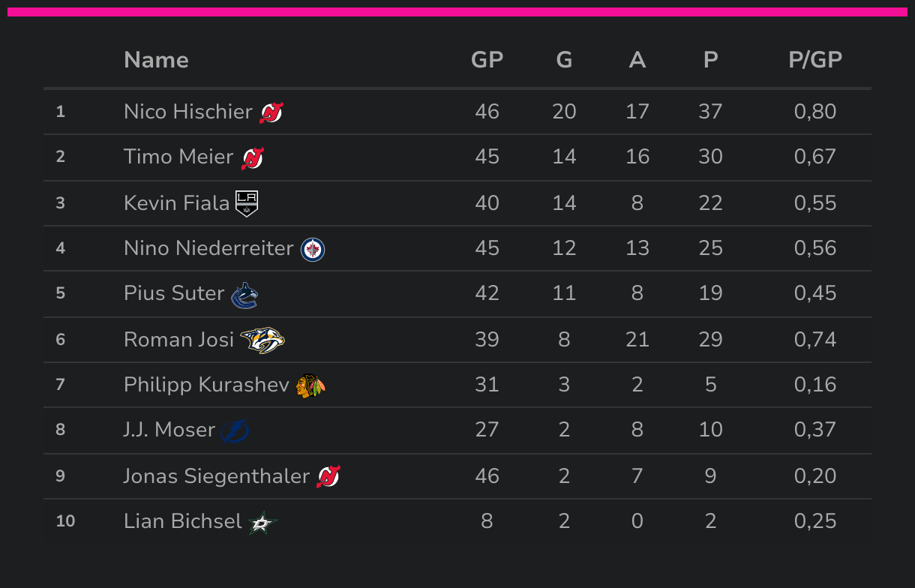Sort by the GP column header
The image size is (915, 588).
(487, 60)
